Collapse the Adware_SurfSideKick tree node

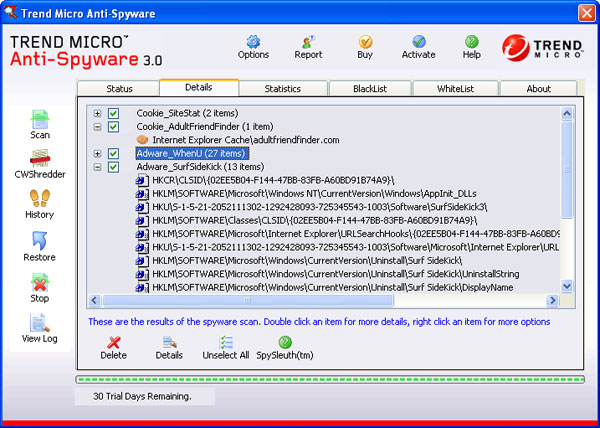click(x=98, y=167)
